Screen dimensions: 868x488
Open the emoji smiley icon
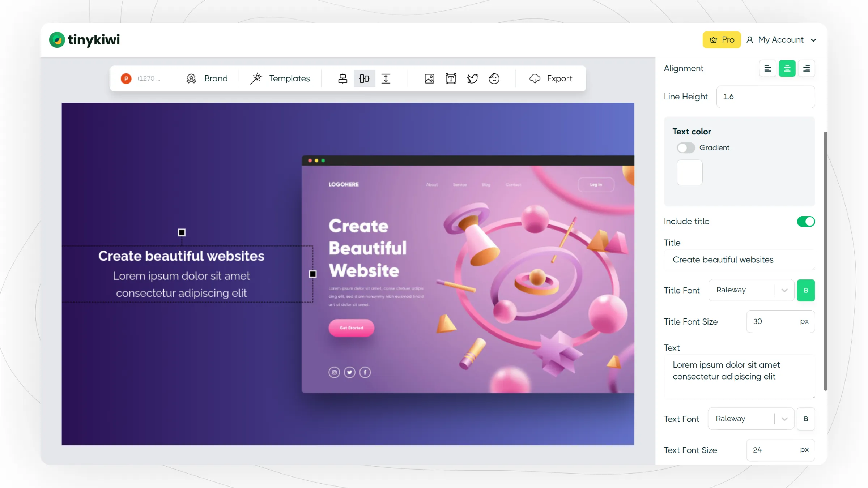click(x=494, y=78)
